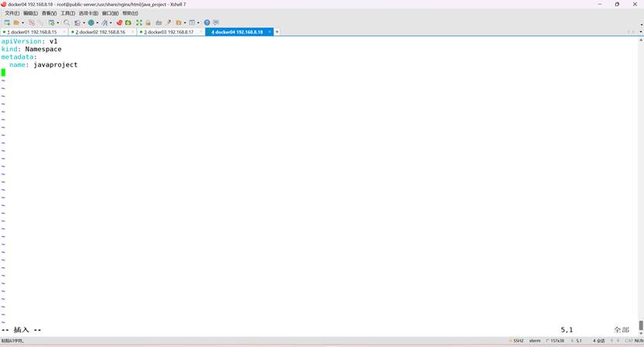644x347 pixels.
Task: Switch to docker03 192.168.8.17 tab
Action: 170,32
